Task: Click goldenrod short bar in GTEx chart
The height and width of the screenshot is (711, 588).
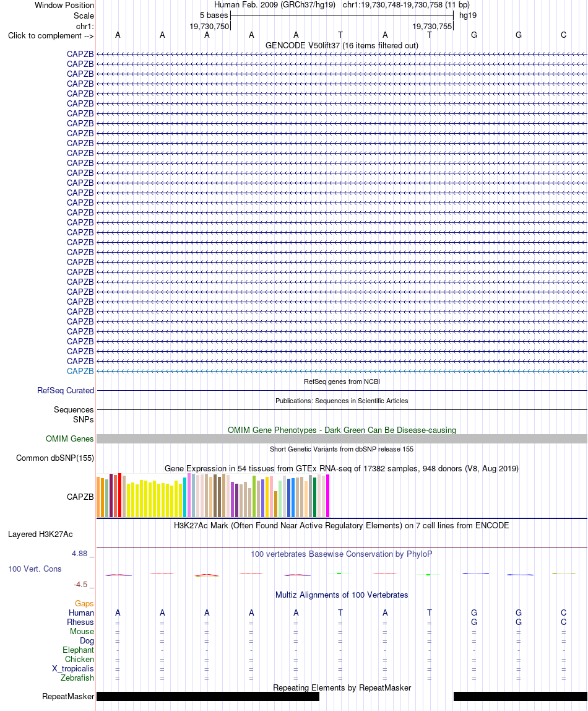Action: coord(275,504)
